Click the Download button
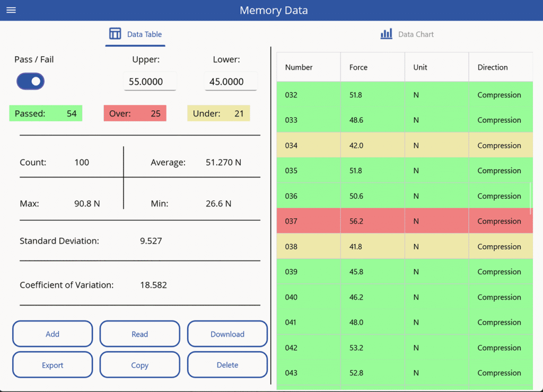Screen dimensions: 543x392 (x=227, y=334)
